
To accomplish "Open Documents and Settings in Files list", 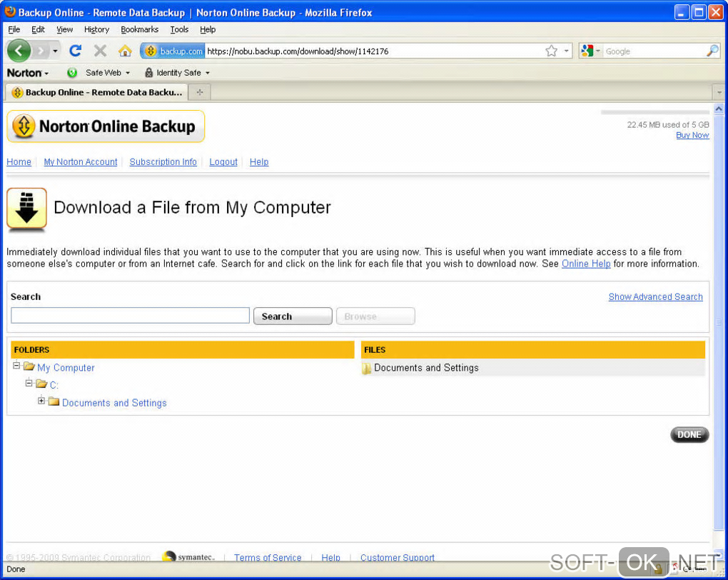I will click(426, 368).
